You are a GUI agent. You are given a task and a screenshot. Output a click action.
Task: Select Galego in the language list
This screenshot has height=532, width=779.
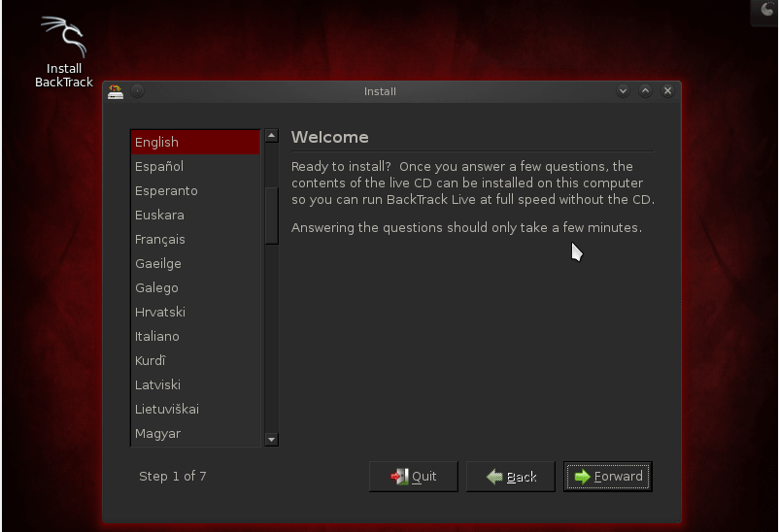click(x=195, y=288)
